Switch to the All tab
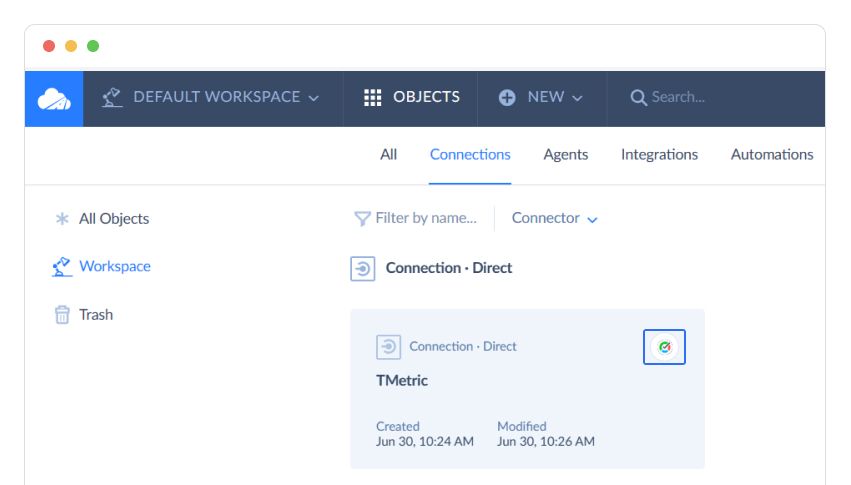 point(389,155)
